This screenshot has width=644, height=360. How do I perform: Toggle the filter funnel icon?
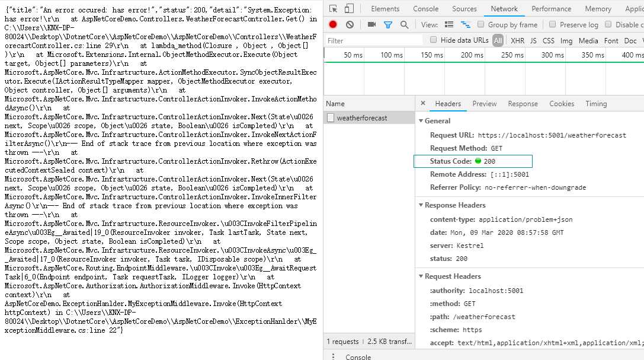[387, 25]
